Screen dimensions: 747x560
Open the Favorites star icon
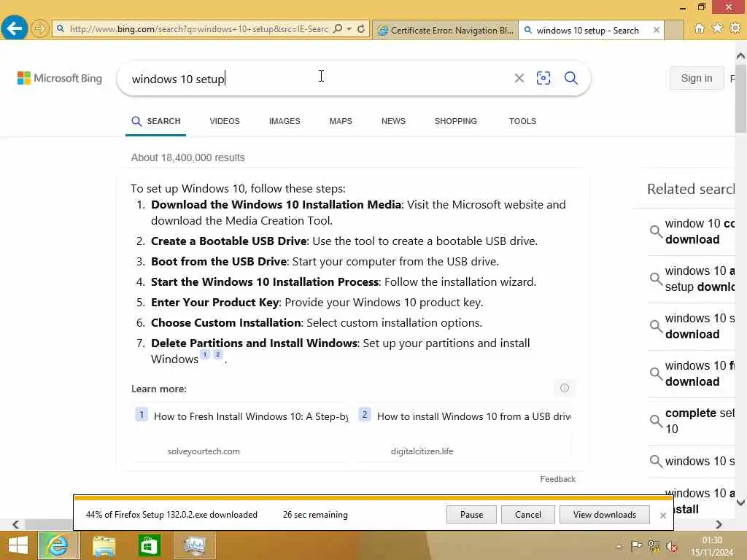click(x=717, y=28)
